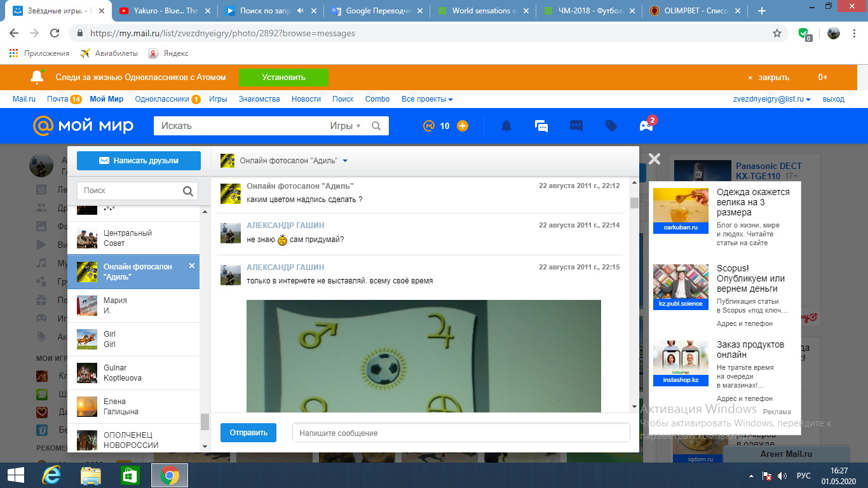The width and height of the screenshot is (868, 488).
Task: Open Новости in top menu
Action: pyautogui.click(x=306, y=99)
